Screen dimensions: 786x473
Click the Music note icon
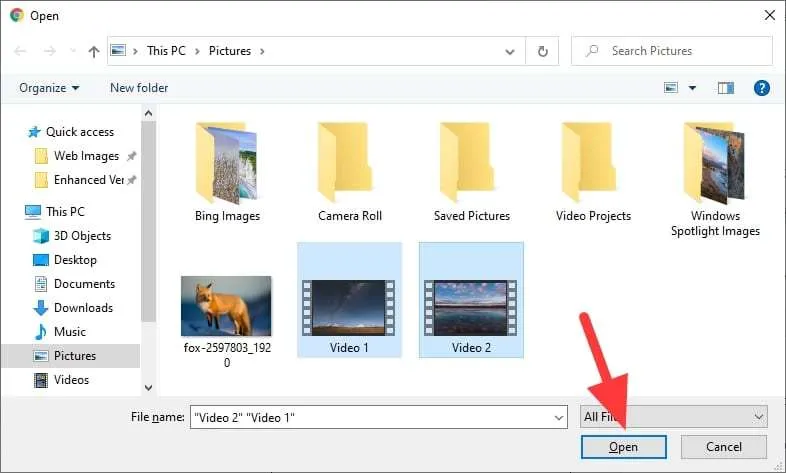pos(41,332)
